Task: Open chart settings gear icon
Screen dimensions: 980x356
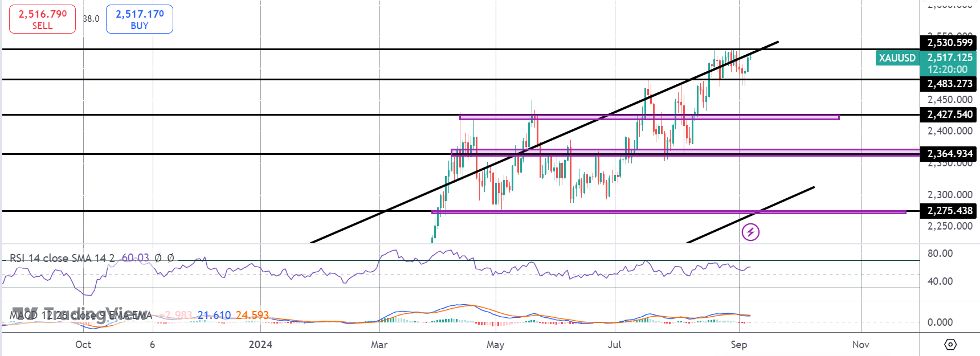Action: tap(950, 345)
